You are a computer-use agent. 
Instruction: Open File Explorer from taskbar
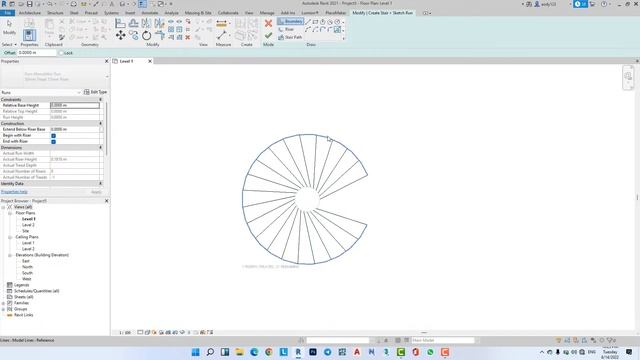(x=240, y=352)
